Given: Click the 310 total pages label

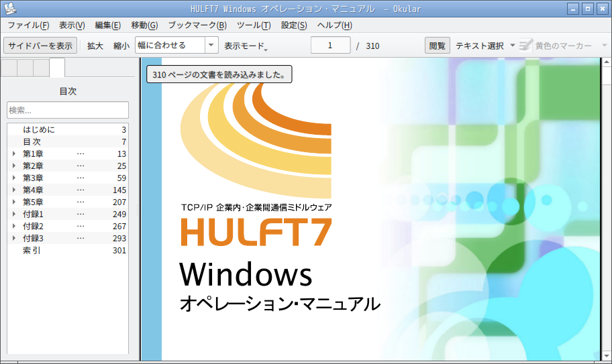Looking at the screenshot, I should pos(372,46).
